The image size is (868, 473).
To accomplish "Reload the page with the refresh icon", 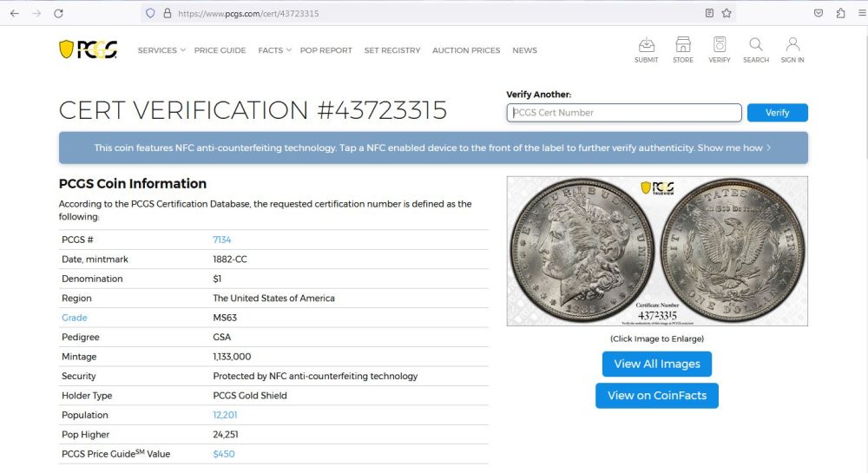I will point(58,13).
